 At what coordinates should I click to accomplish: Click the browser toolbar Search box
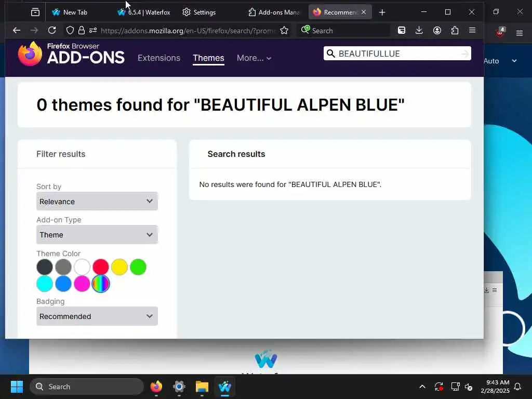click(x=343, y=31)
